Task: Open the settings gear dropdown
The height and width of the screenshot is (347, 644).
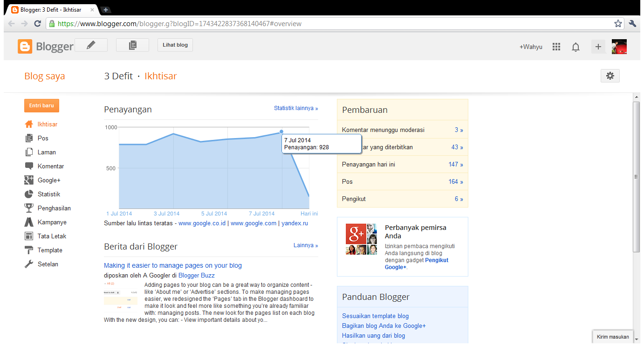Action: [610, 76]
